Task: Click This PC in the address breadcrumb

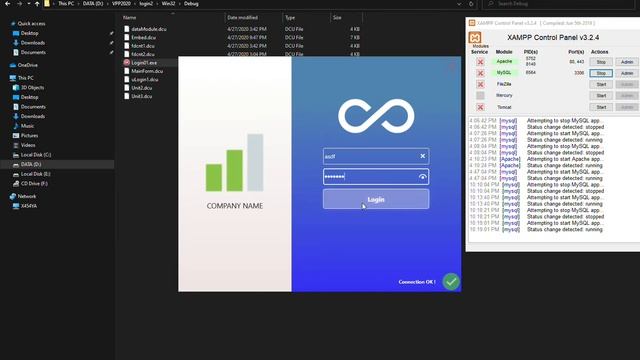Action: point(66,4)
